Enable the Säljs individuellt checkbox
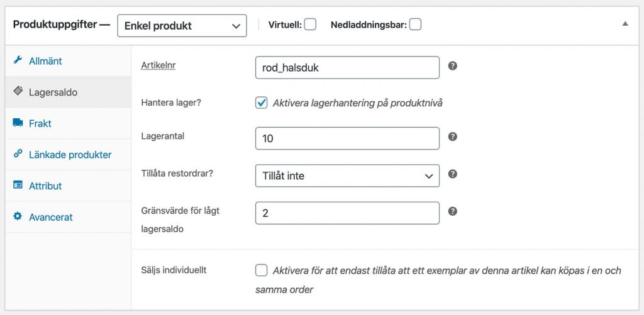This screenshot has height=315, width=644. [261, 270]
